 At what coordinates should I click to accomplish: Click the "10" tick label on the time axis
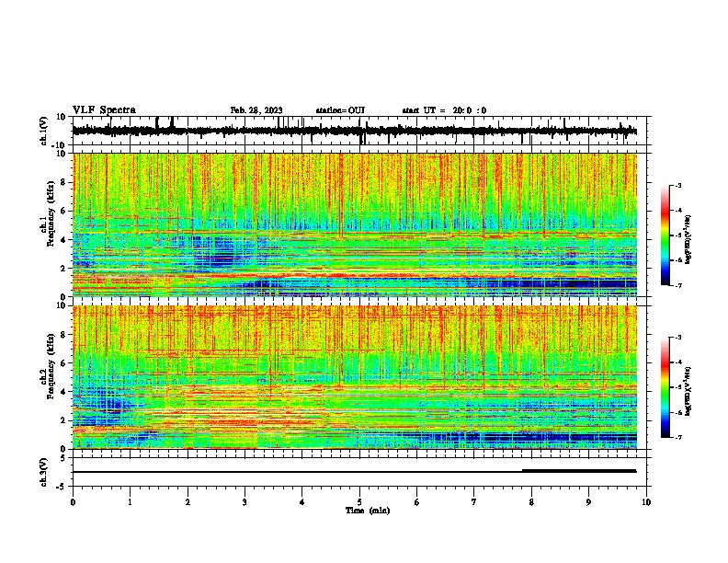(x=646, y=502)
